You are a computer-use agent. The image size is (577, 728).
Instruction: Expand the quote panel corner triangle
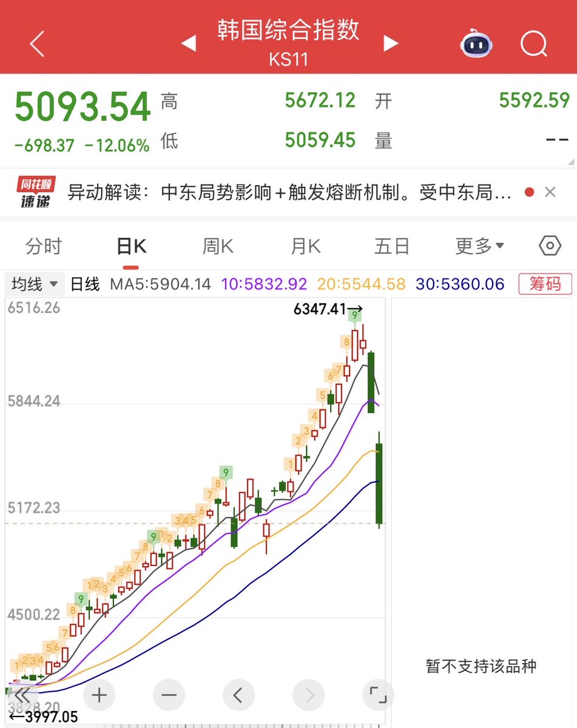tap(571, 161)
